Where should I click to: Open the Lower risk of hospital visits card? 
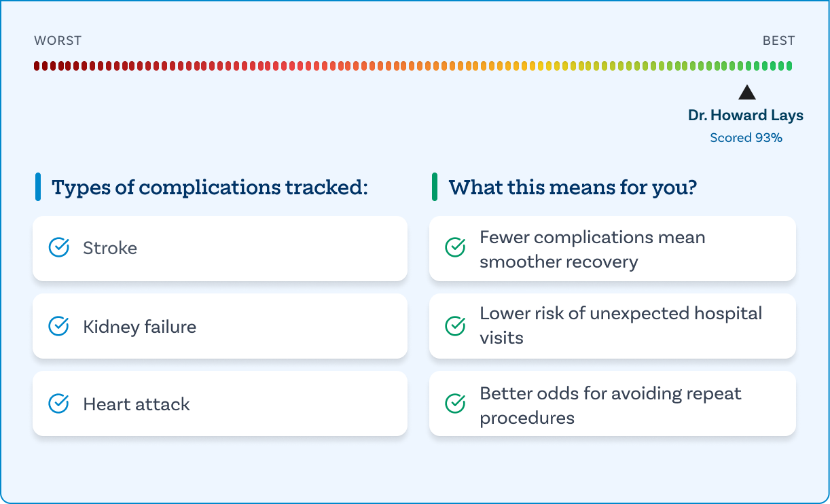[x=612, y=326]
